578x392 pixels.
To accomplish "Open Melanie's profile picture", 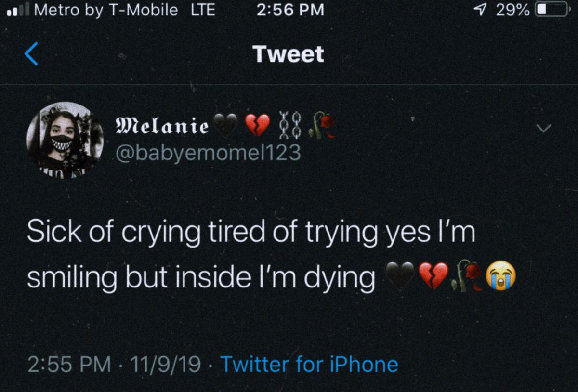I will [65, 140].
